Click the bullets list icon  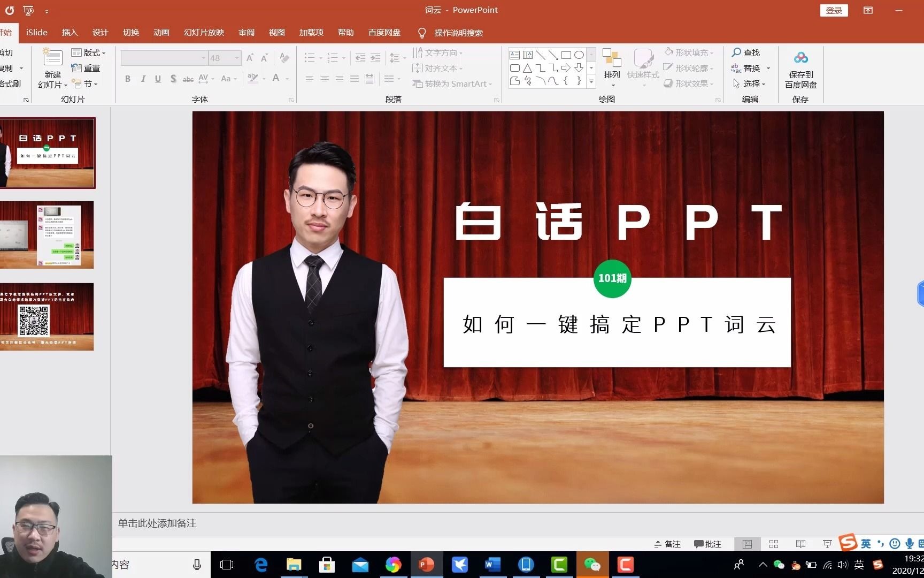point(309,58)
